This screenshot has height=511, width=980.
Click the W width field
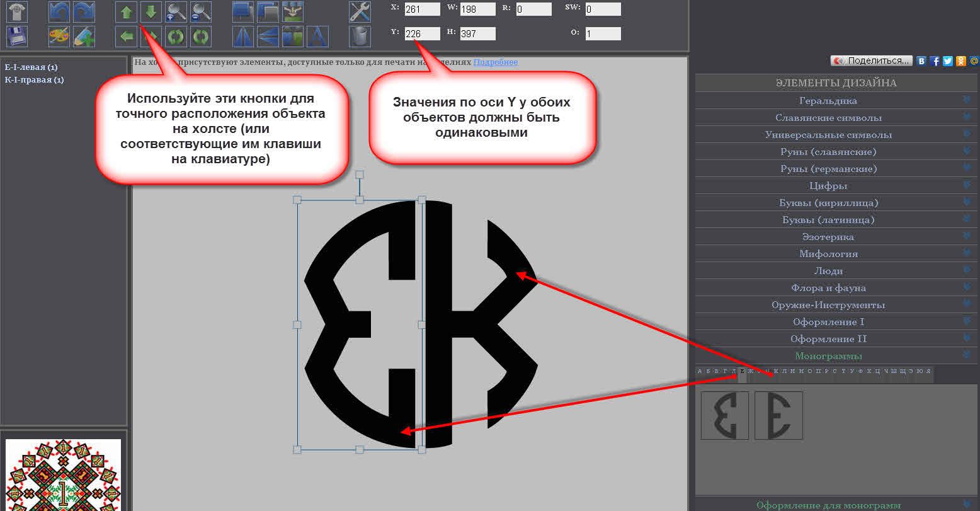point(477,9)
